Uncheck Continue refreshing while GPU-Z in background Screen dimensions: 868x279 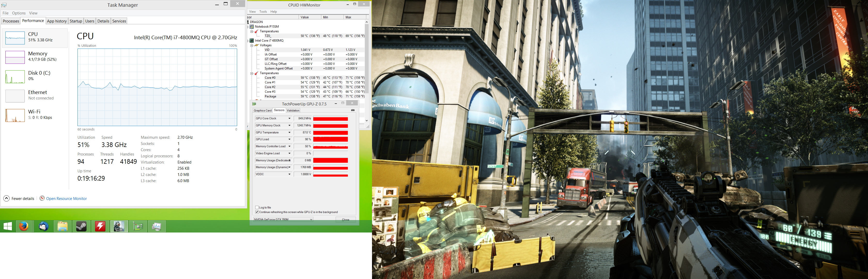(257, 212)
